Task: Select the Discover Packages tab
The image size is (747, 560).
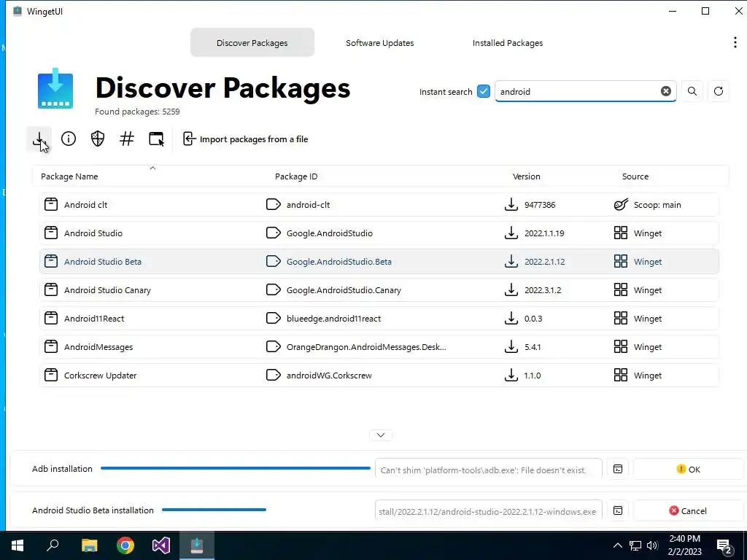Action: coord(252,43)
